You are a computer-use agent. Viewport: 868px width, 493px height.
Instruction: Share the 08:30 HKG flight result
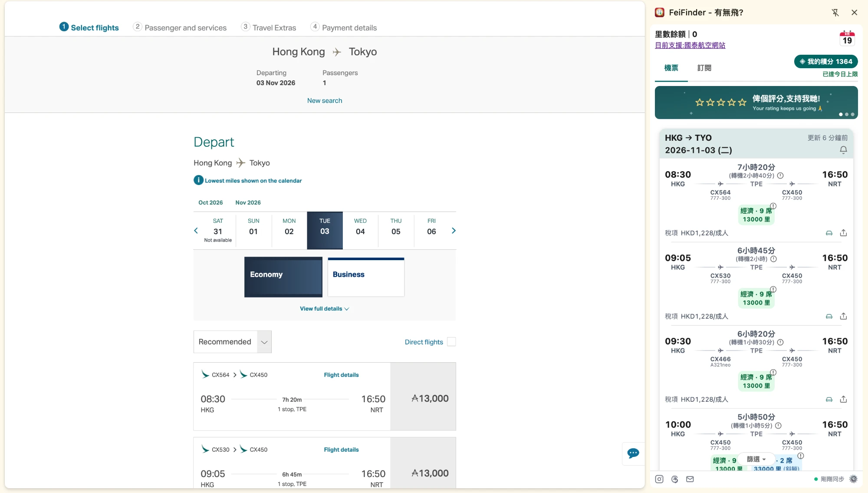point(843,233)
